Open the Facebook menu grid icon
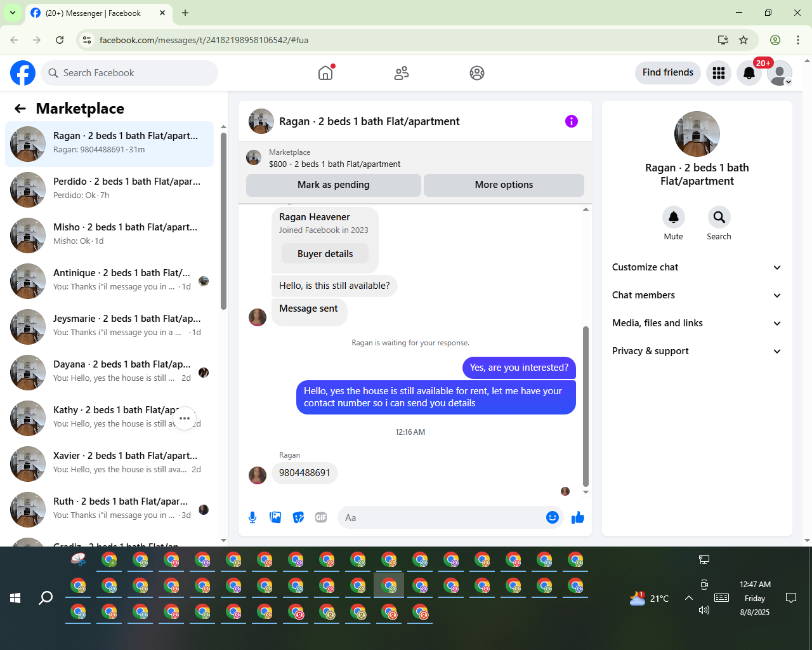This screenshot has width=812, height=650. pos(719,73)
